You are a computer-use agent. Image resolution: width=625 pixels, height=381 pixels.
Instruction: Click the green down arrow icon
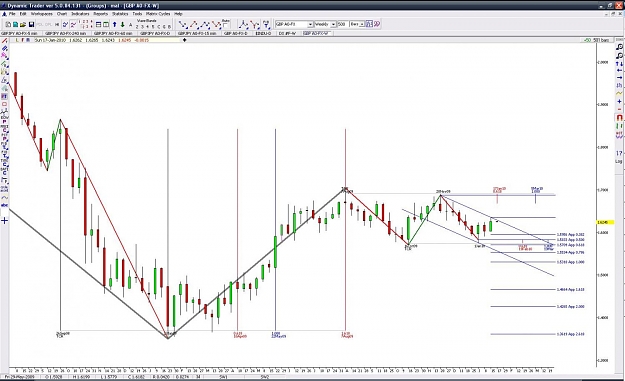coord(122,24)
